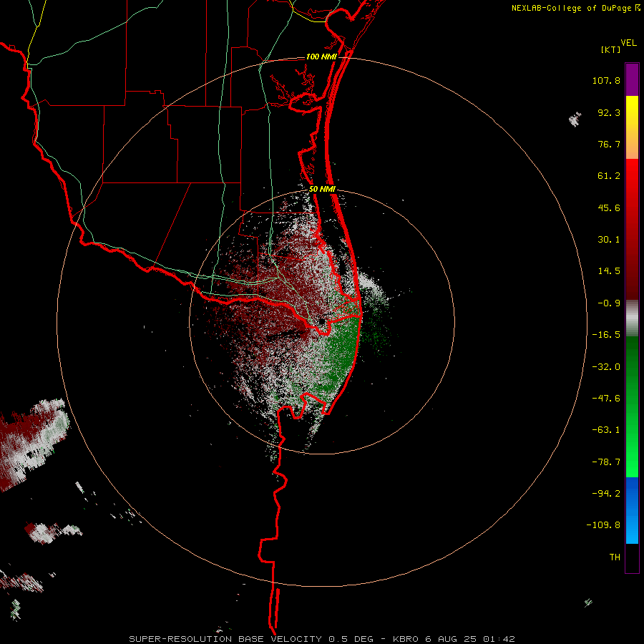Click the -78.7 velocity scale value
Image resolution: width=644 pixels, height=644 pixels.
point(606,462)
